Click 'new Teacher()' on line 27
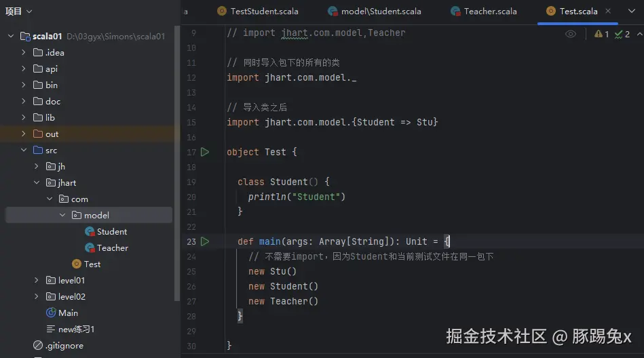The height and width of the screenshot is (358, 644). coord(283,301)
